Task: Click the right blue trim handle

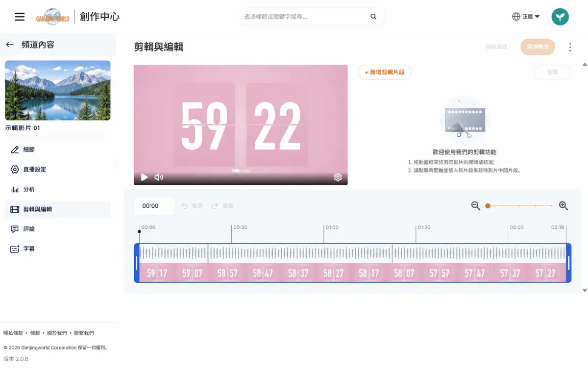Action: click(x=569, y=263)
